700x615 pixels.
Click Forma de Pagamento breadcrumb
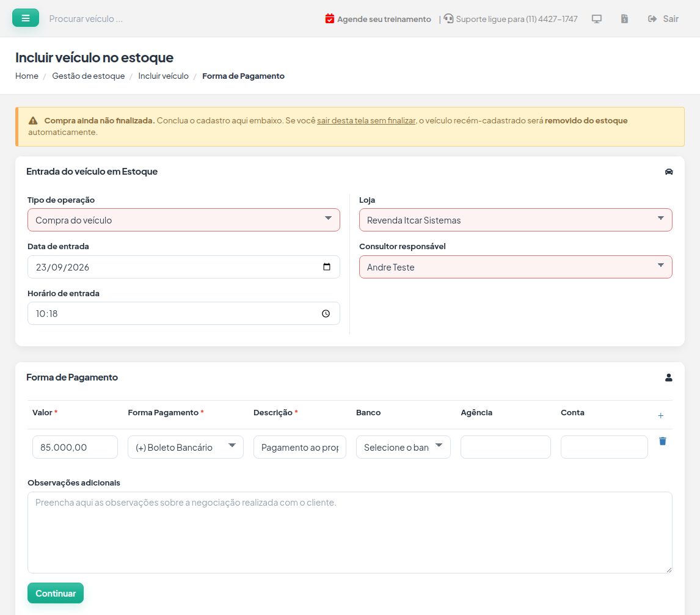point(243,76)
